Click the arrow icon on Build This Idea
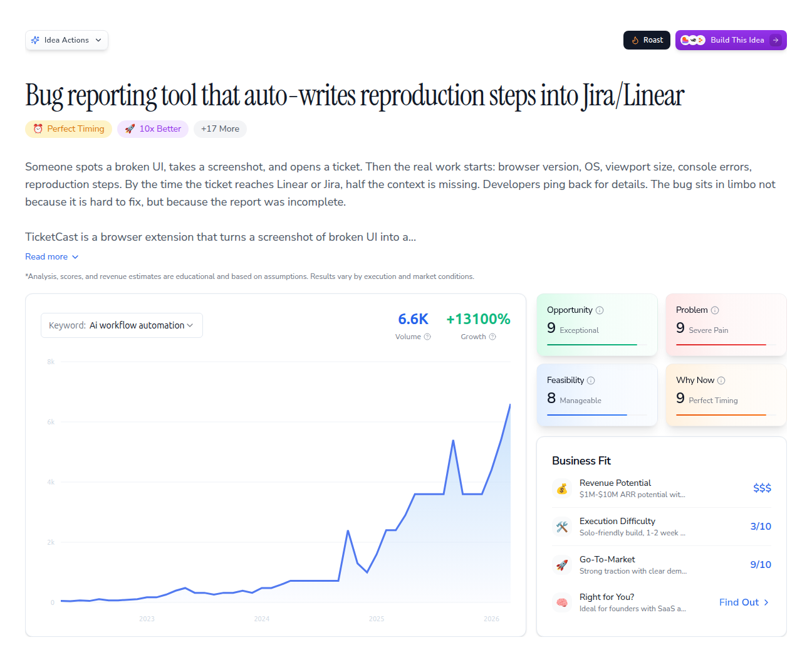Screen dimensions: 812x662 click(776, 40)
